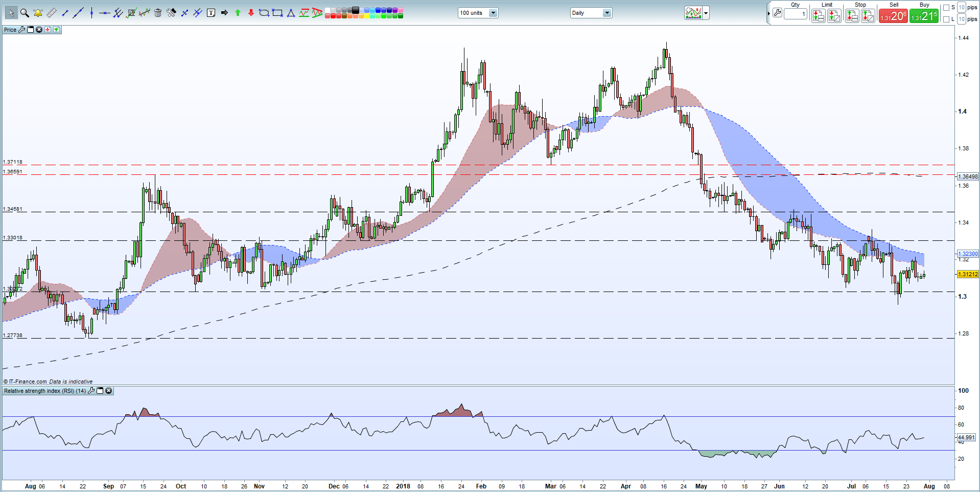
Task: Click the 1.36498 axis price tag
Action: pyautogui.click(x=968, y=176)
